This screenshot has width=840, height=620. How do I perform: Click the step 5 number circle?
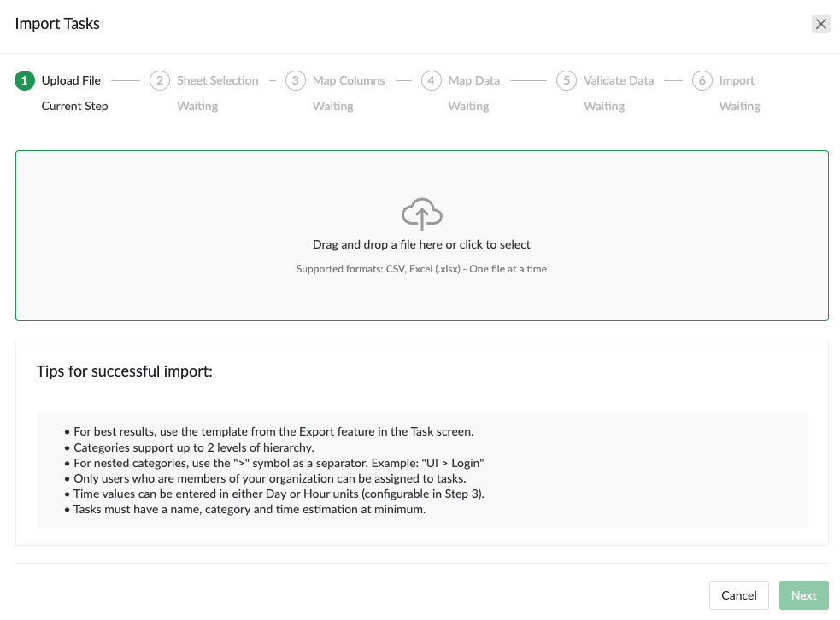tap(566, 80)
